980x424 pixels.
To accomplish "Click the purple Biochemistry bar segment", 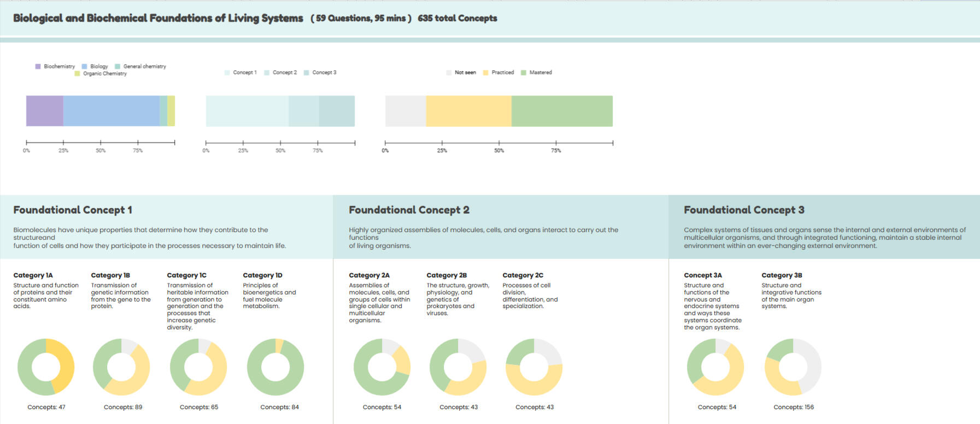I will 44,111.
